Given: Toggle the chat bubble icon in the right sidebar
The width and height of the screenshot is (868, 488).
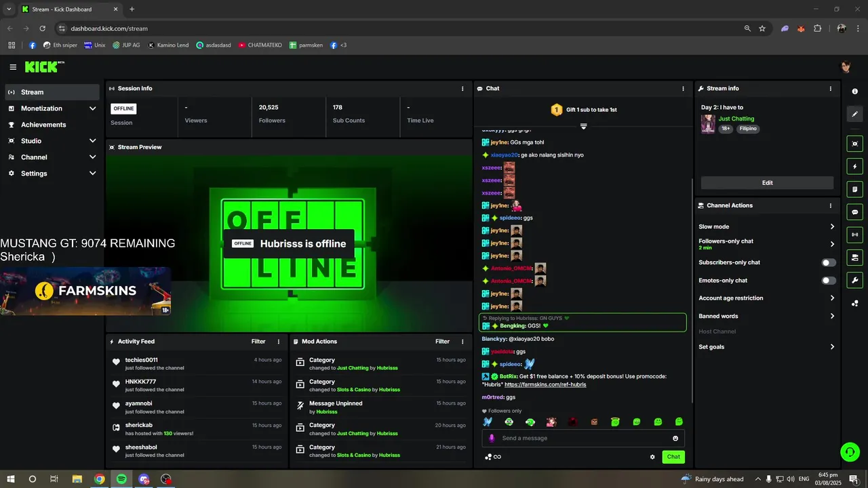Looking at the screenshot, I should pos(854,212).
